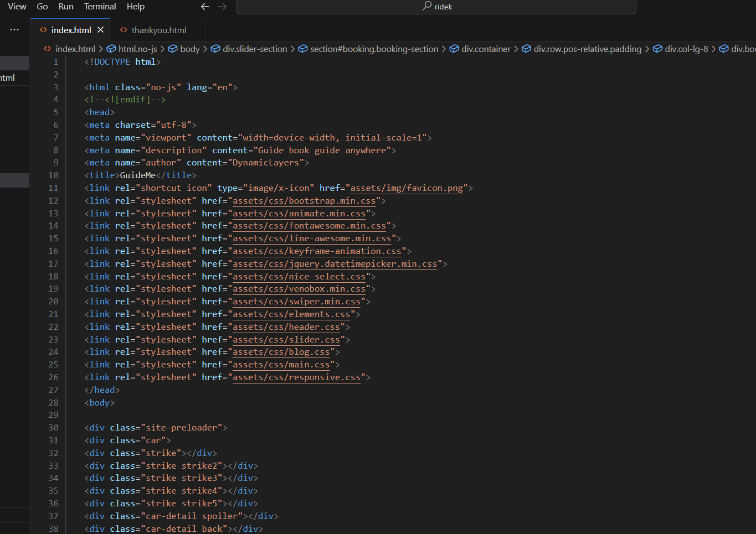Image resolution: width=756 pixels, height=534 pixels.
Task: Click the thankyou.html tab file icon
Action: click(124, 30)
